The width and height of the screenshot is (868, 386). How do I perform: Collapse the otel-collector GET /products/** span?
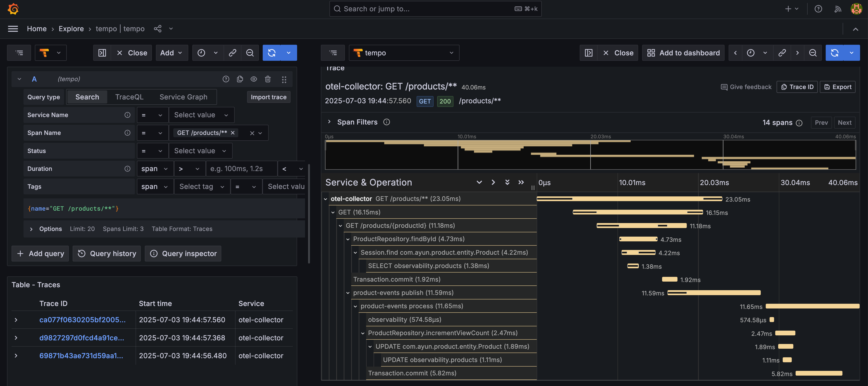coord(325,199)
